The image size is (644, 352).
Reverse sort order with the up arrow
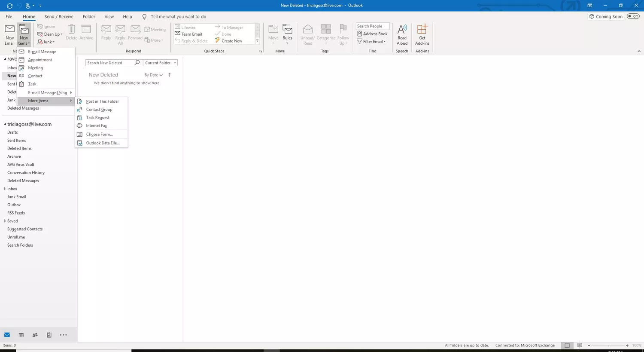pyautogui.click(x=170, y=75)
